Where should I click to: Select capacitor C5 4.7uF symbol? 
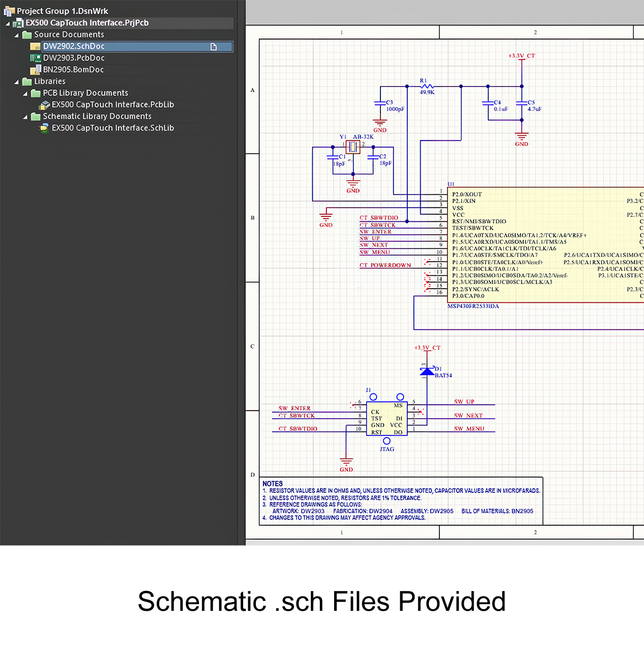click(522, 104)
